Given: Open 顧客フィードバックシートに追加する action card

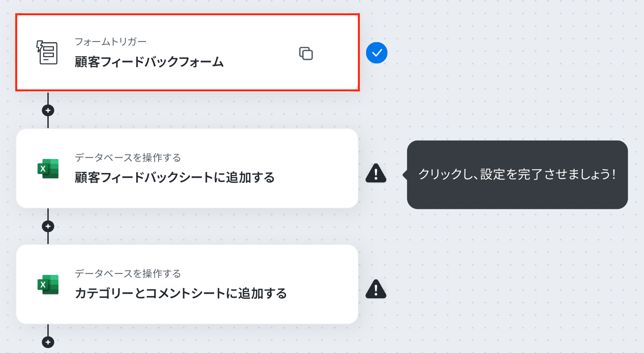Looking at the screenshot, I should point(187,168).
